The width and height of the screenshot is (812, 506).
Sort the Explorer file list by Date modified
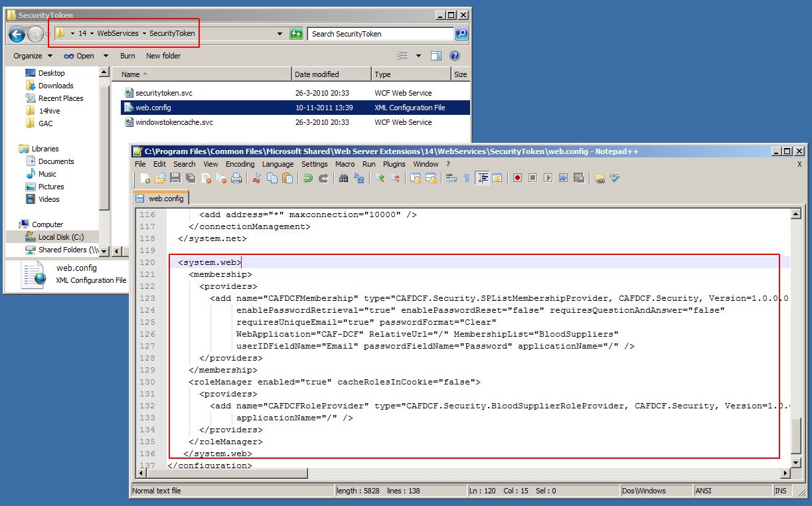(x=331, y=74)
